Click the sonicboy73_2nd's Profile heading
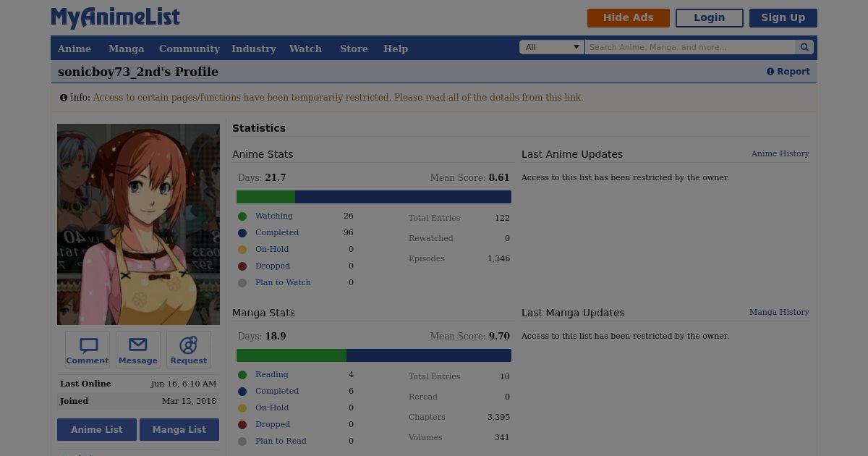Screen dimensions: 868x456 138,72
